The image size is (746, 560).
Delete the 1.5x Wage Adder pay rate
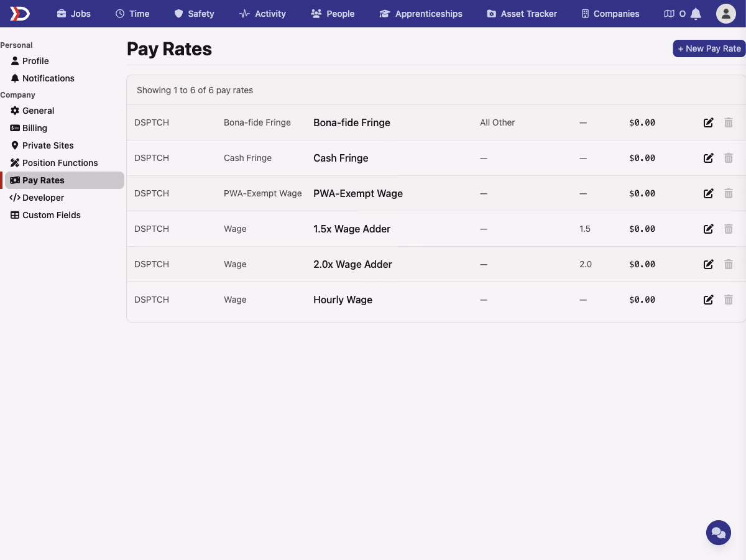pos(729,229)
